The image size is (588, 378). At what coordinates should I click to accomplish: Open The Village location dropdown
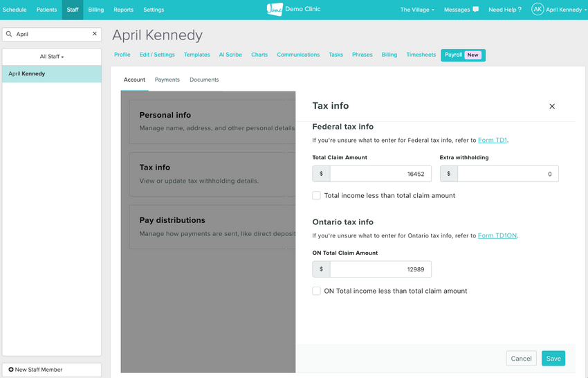pyautogui.click(x=417, y=10)
